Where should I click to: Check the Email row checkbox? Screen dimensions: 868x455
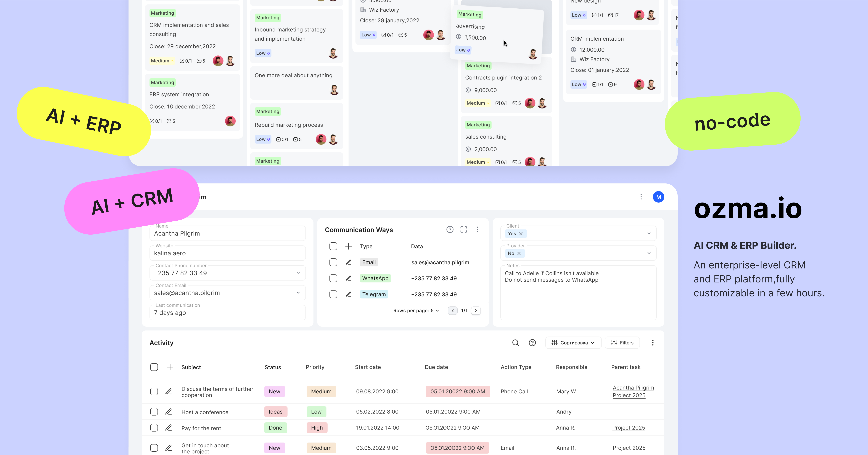333,262
